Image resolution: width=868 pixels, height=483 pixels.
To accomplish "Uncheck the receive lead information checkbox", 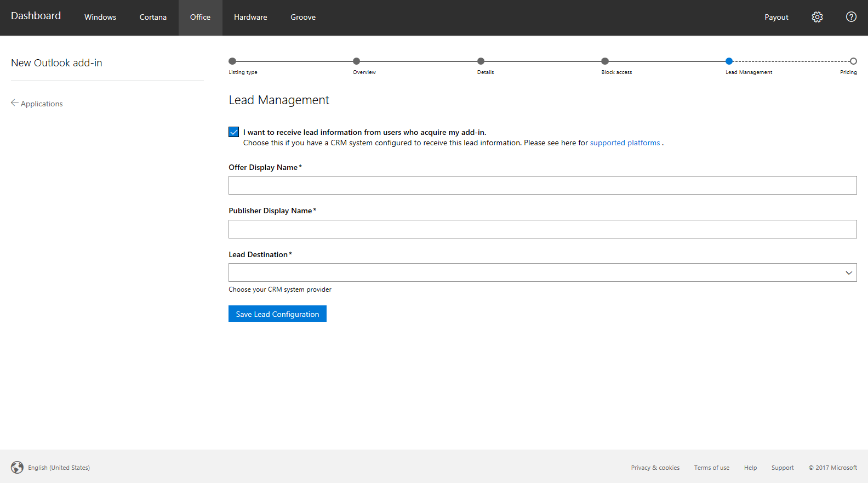I will (234, 132).
